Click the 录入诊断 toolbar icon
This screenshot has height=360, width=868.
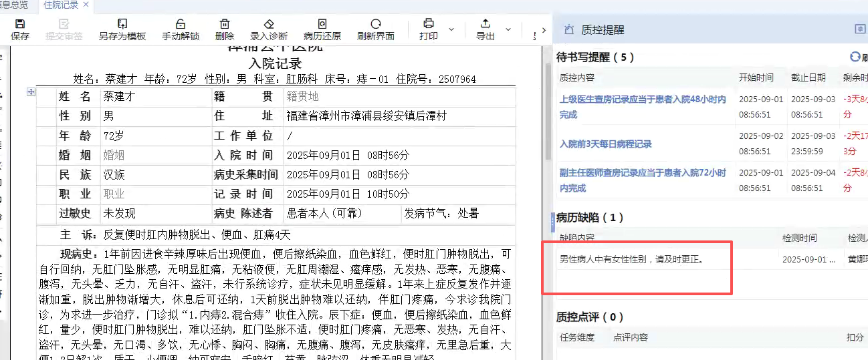[269, 23]
